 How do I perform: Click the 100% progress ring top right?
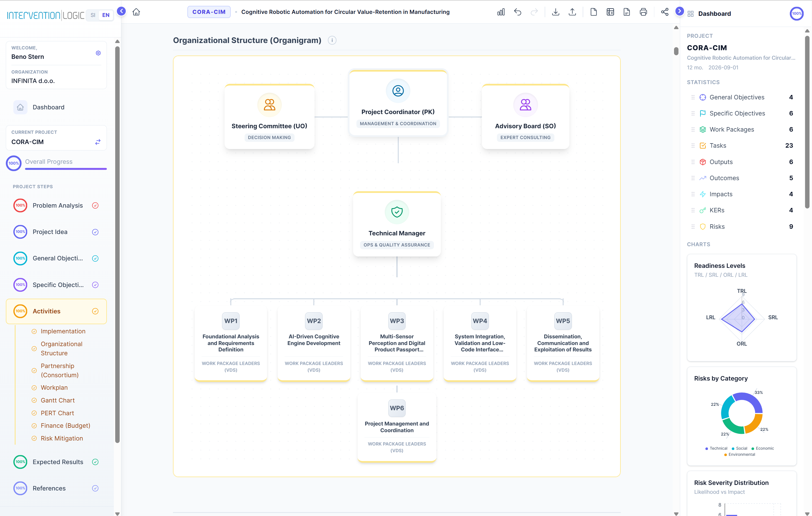tap(796, 14)
